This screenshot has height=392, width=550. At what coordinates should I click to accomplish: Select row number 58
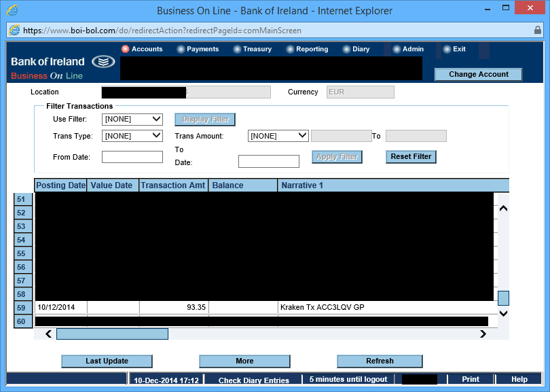(23, 294)
